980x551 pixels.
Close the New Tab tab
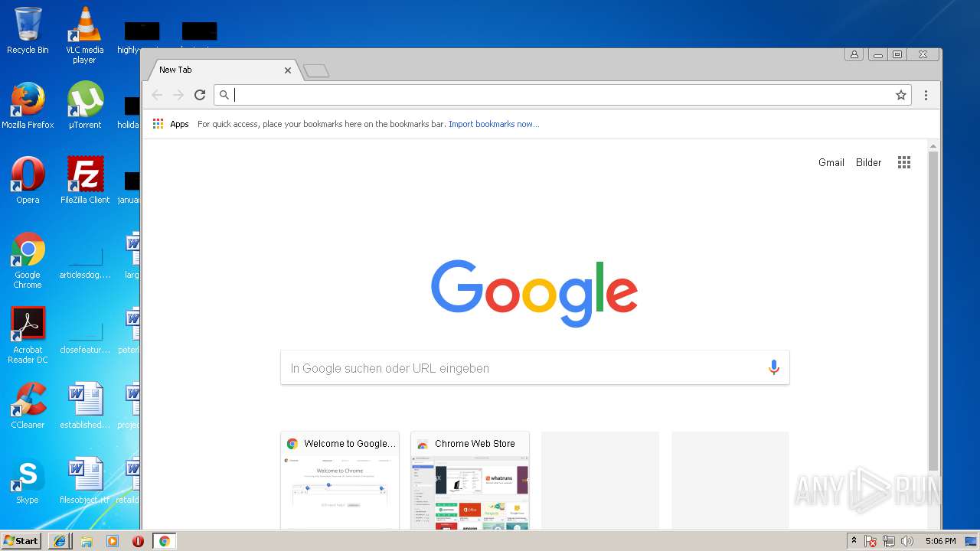tap(288, 70)
